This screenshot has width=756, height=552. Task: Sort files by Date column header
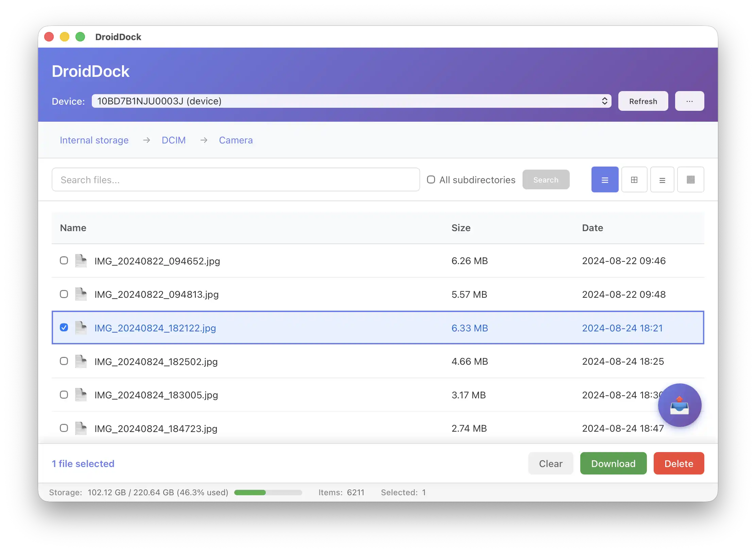(592, 228)
